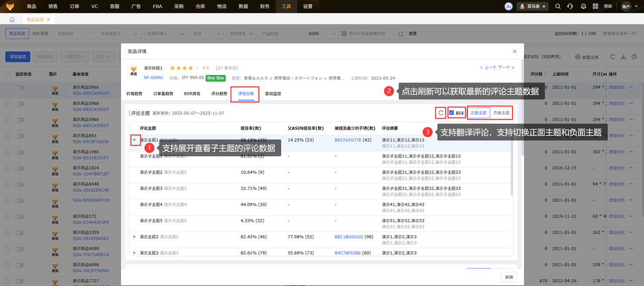This screenshot has width=644, height=286.
Task: Click the download icon in background toolbar
Action: click(623, 57)
